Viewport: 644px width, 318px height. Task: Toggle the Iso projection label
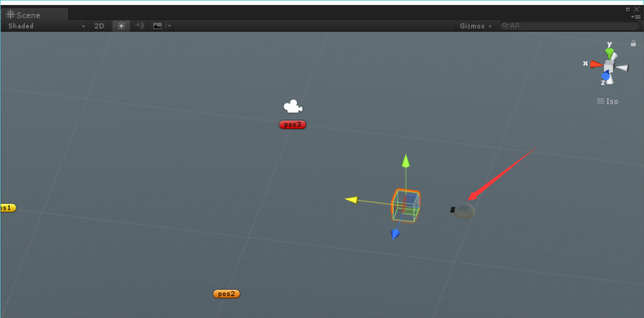608,101
